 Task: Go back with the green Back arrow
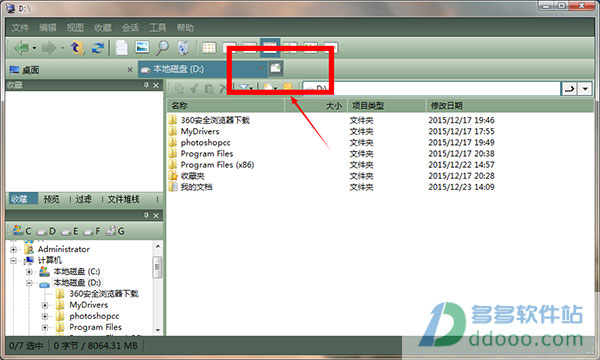[21, 48]
